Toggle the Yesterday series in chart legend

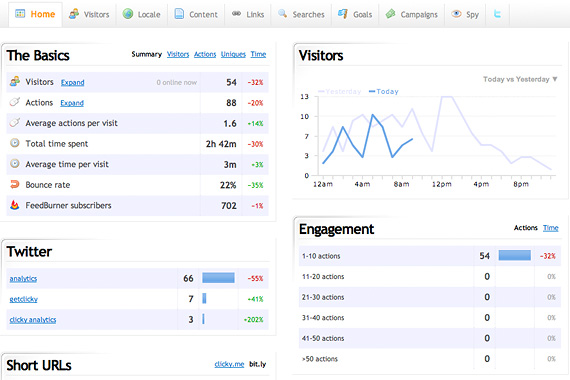click(340, 91)
